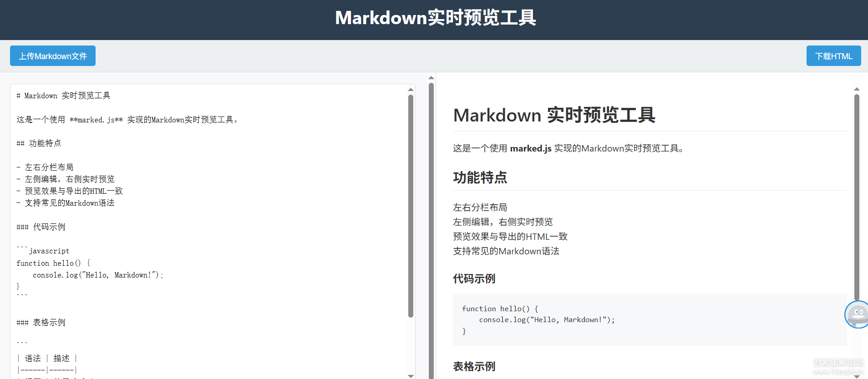Click the preview heading '表格示例'
The height and width of the screenshot is (379, 868).
click(x=474, y=367)
